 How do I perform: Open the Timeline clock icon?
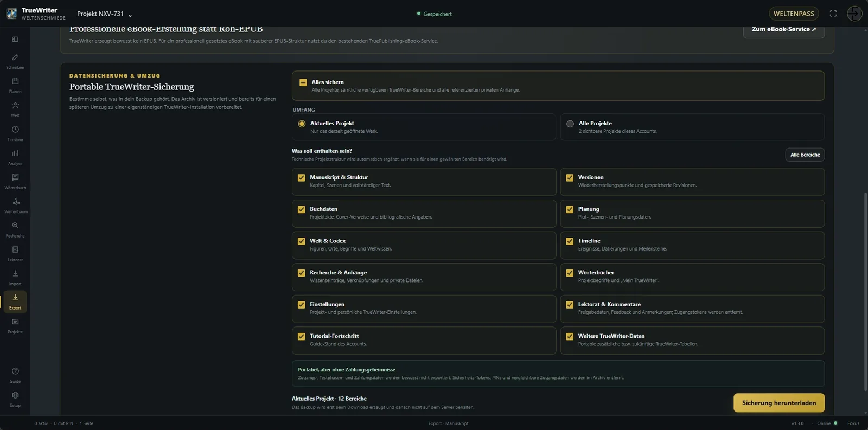point(15,130)
